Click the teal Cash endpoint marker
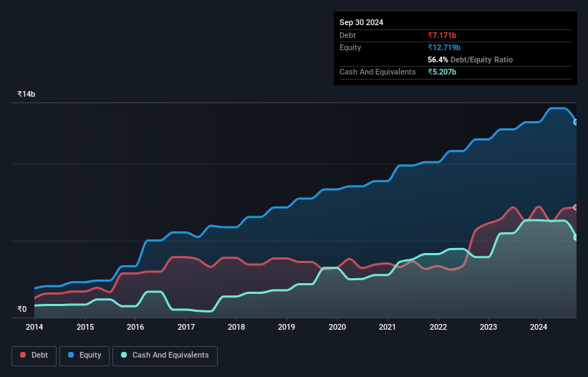588x377 pixels. coord(576,237)
